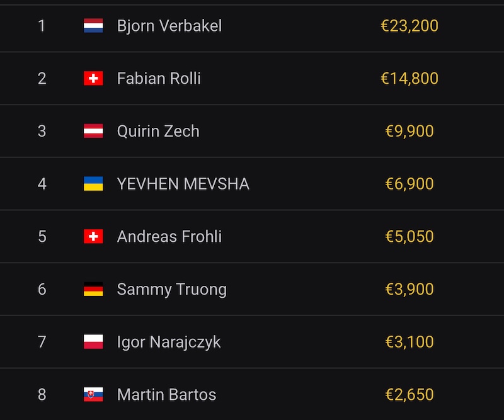Click the €14,800 prize amount

tap(409, 79)
